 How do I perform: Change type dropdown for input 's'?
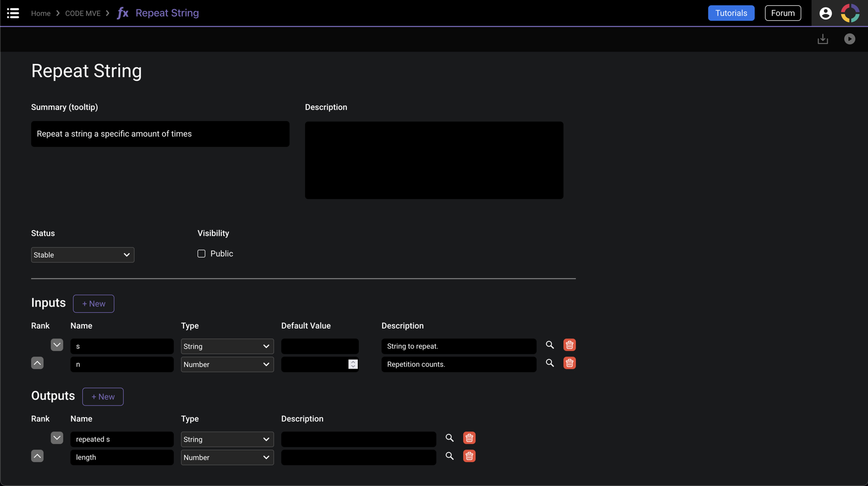pyautogui.click(x=227, y=346)
